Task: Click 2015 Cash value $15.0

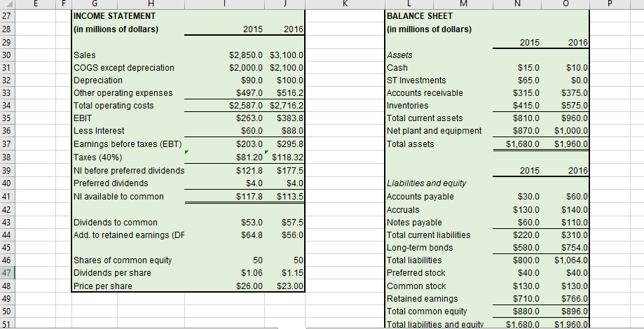Action: pos(528,68)
